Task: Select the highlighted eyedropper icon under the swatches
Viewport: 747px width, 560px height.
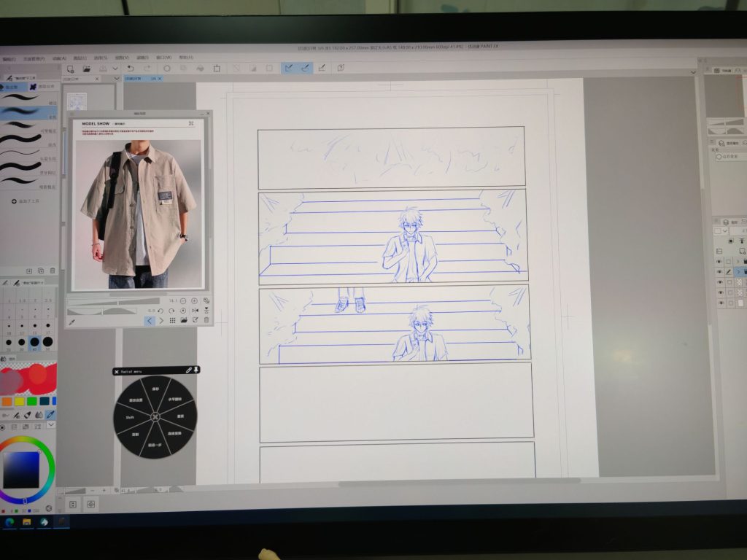Action: 50,415
